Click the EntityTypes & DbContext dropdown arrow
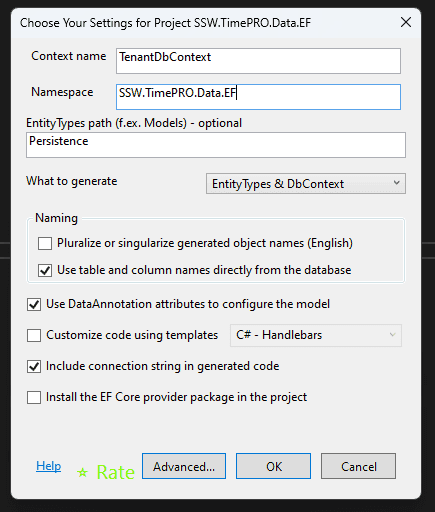435x512 pixels. tap(396, 183)
